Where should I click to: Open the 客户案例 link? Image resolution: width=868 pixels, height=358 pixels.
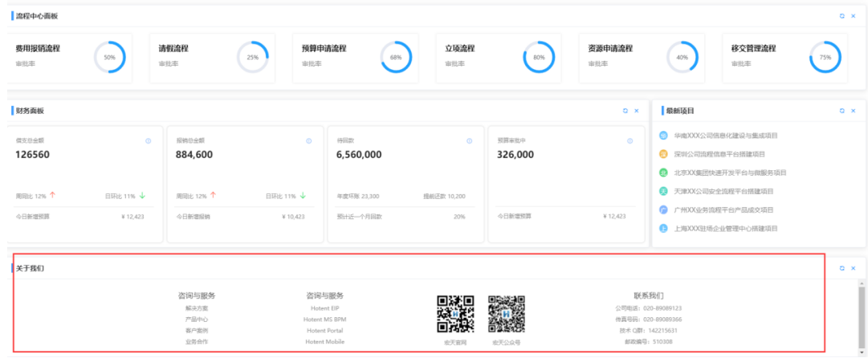click(197, 331)
